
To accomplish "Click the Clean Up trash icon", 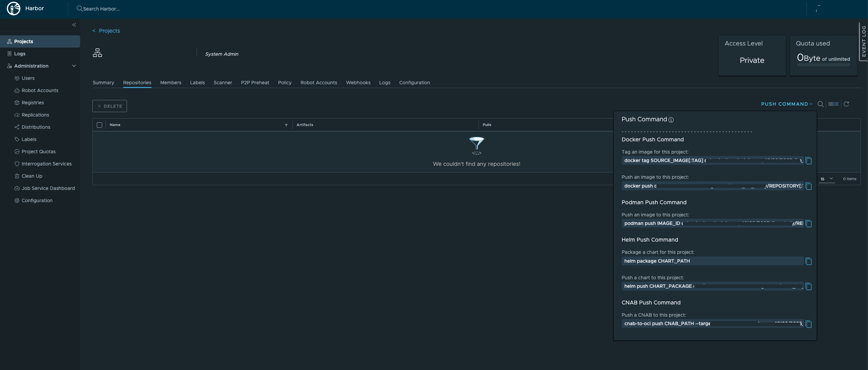I will (x=17, y=176).
